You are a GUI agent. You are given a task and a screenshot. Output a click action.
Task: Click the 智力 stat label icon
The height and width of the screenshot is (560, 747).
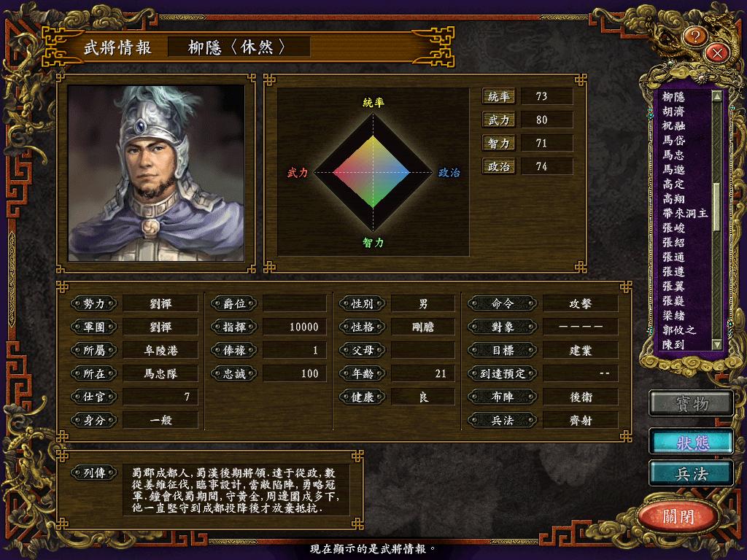pyautogui.click(x=499, y=144)
